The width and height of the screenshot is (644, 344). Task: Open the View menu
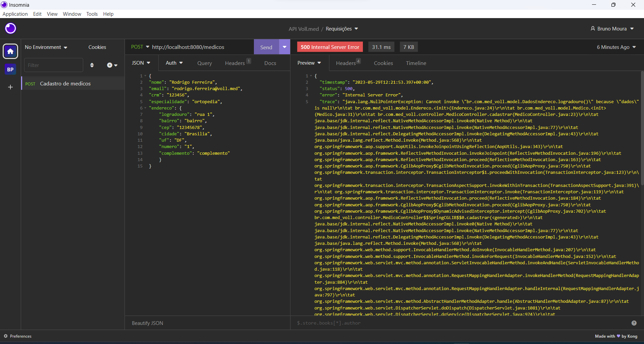pos(52,14)
